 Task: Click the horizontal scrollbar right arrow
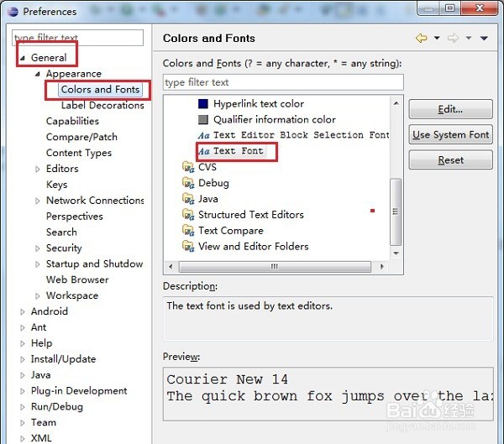point(382,267)
